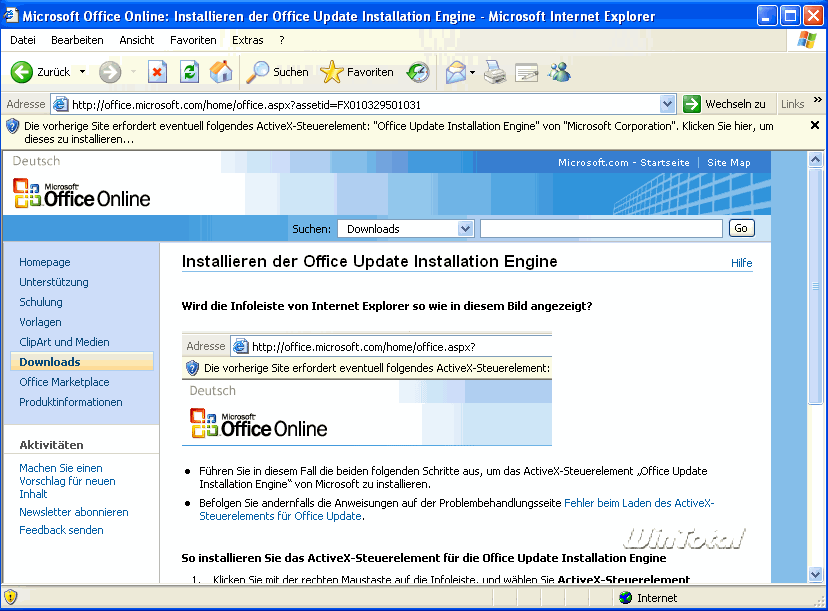Click the Links toolbar label
The height and width of the screenshot is (611, 828).
point(793,104)
